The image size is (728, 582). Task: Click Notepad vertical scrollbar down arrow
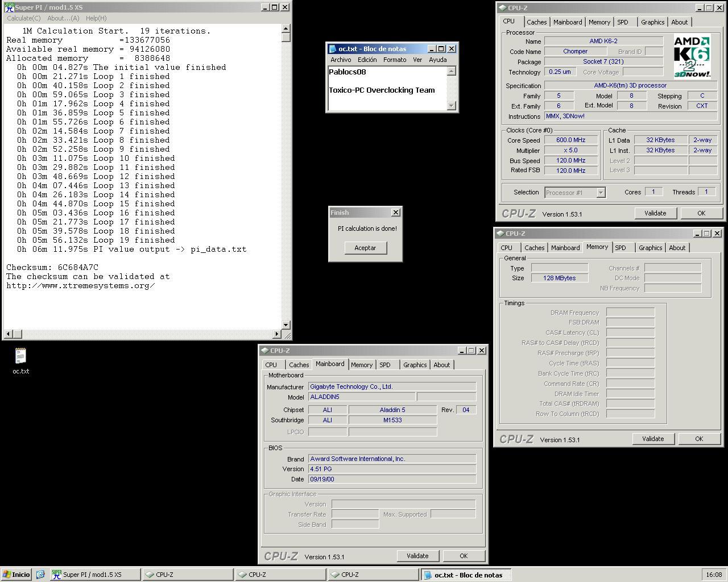452,106
